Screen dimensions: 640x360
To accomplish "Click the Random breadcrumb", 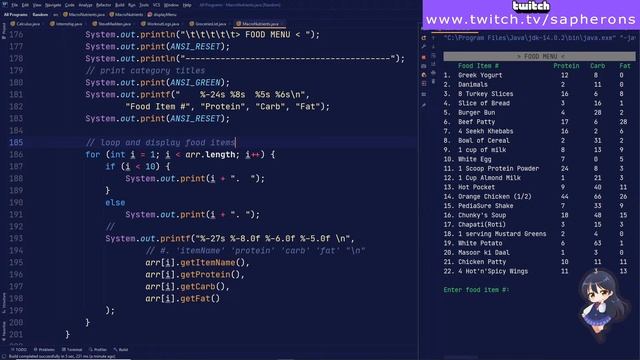I will (40, 15).
